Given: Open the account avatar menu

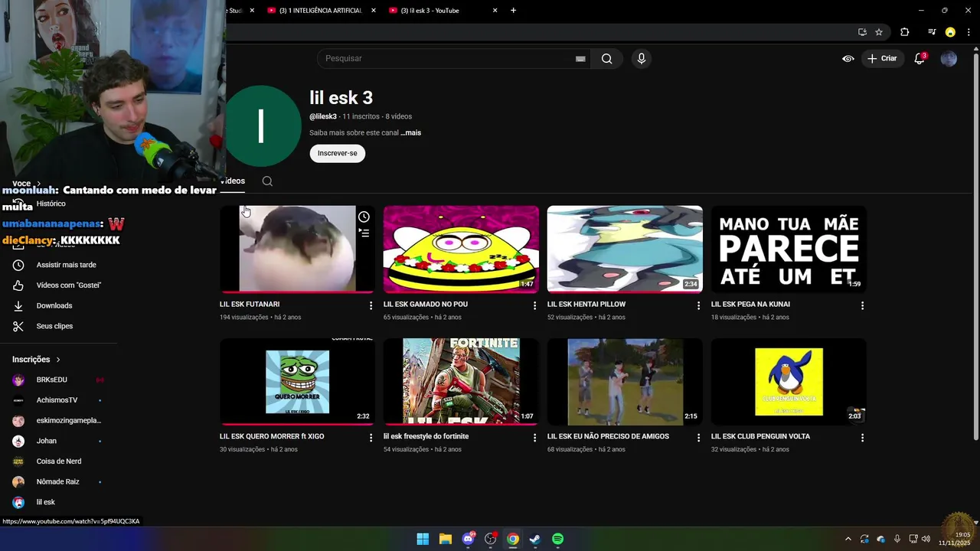Looking at the screenshot, I should tap(949, 58).
